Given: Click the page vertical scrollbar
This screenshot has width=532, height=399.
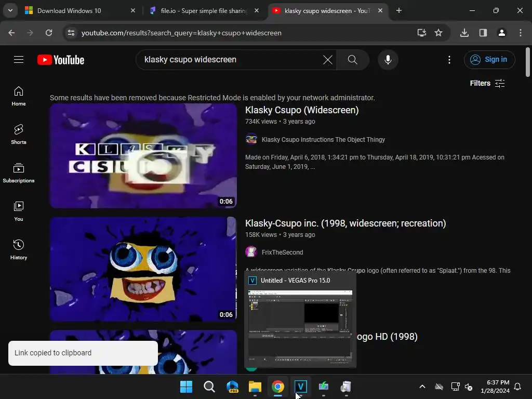Looking at the screenshot, I should 528,62.
